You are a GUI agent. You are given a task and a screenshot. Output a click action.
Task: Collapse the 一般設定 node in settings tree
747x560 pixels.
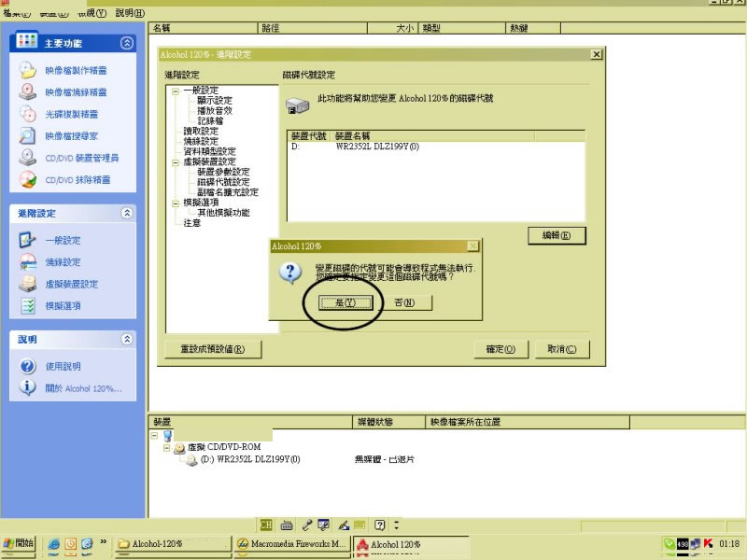tap(176, 91)
